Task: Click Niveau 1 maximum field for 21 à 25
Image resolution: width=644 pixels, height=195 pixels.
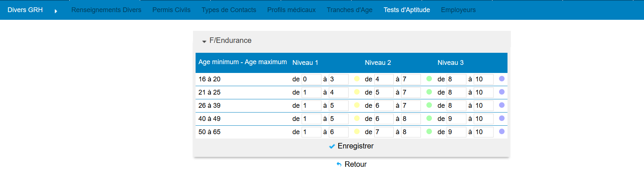Action: [x=338, y=92]
